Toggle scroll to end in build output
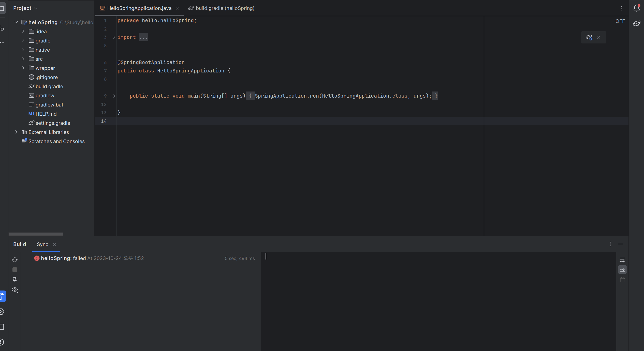 pos(622,270)
